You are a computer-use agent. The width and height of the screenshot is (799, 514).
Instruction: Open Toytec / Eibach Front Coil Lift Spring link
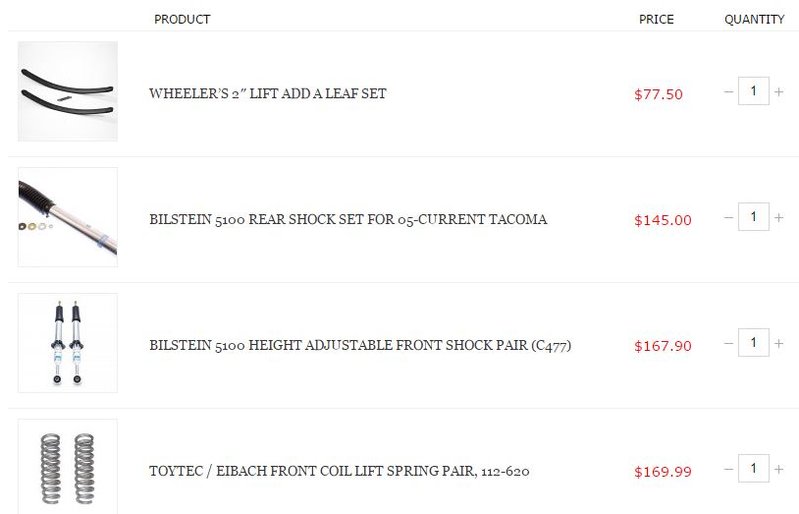[x=339, y=471]
